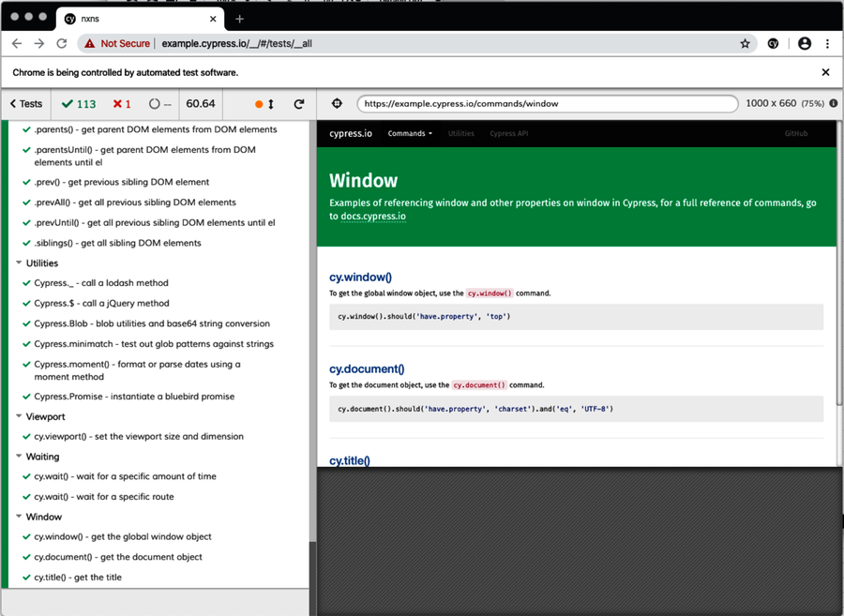844x616 pixels.
Task: Open the Cypress API nav item
Action: click(508, 133)
